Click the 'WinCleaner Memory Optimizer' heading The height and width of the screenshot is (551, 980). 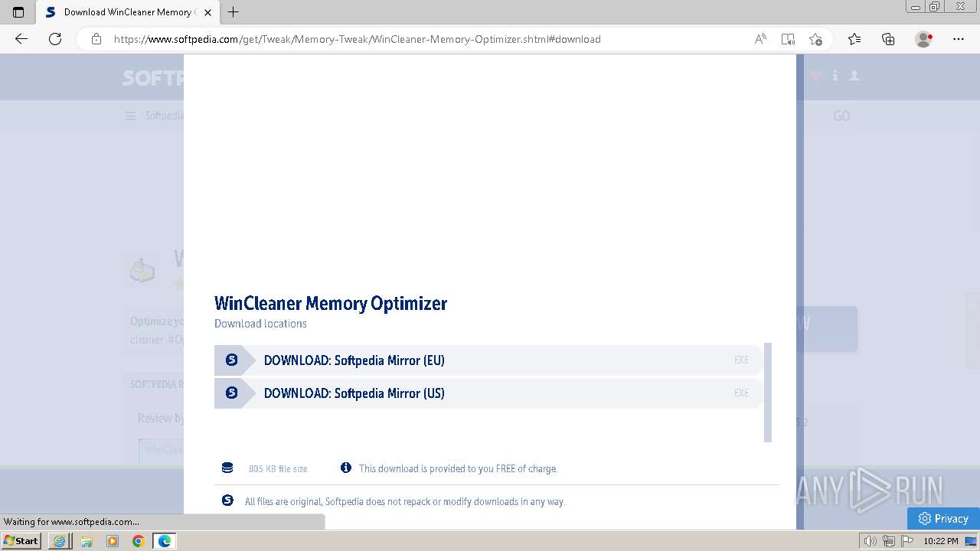331,303
